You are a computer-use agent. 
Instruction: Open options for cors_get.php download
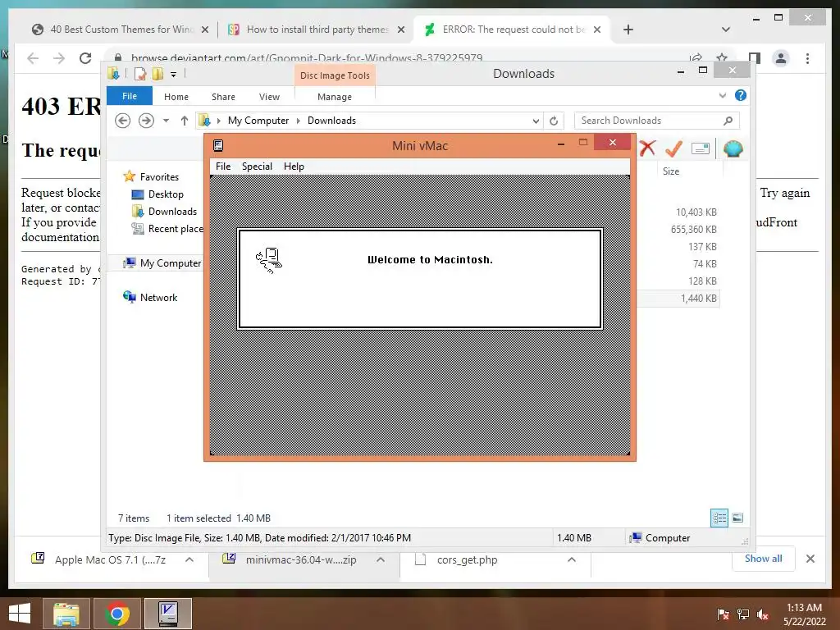[572, 559]
